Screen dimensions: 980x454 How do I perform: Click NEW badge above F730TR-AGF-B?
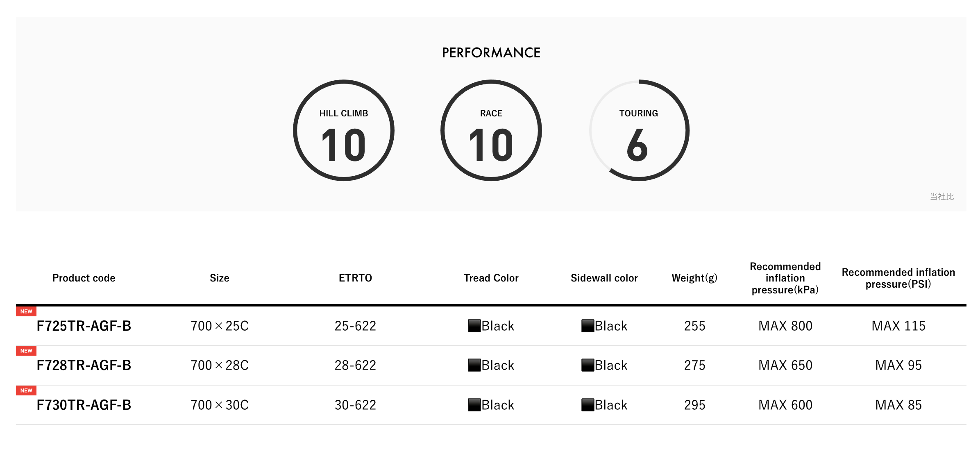click(x=26, y=390)
